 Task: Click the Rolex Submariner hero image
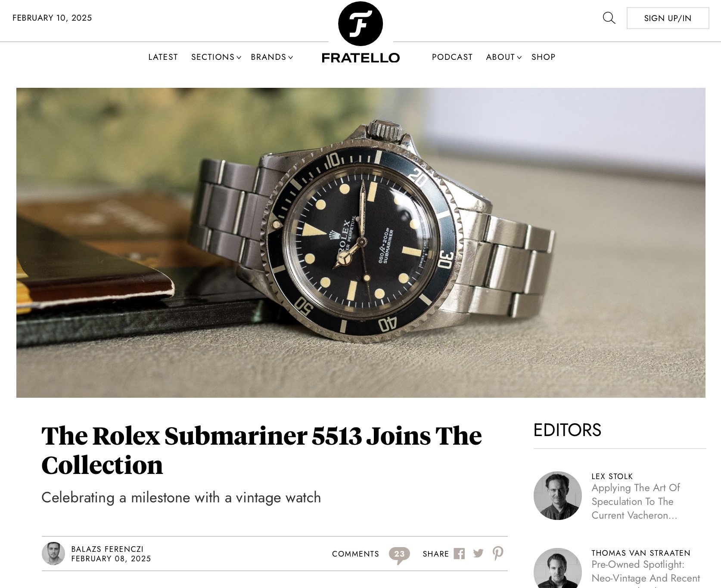click(x=361, y=243)
